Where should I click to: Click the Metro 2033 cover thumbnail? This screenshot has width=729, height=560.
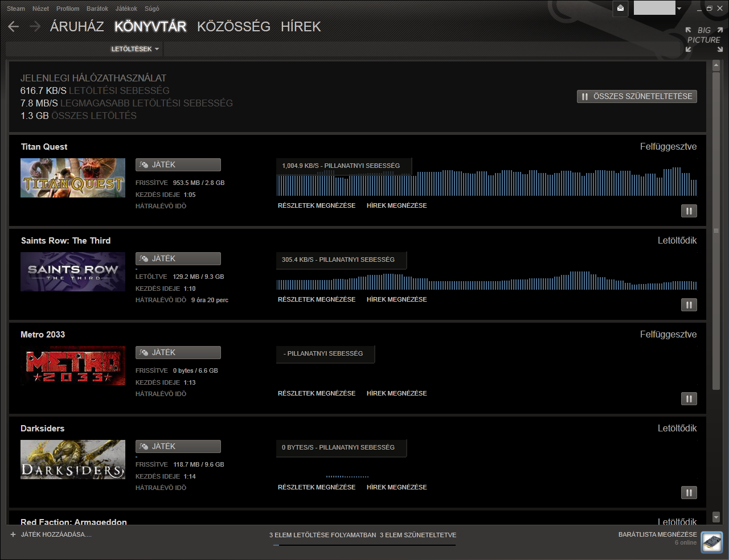pyautogui.click(x=73, y=366)
